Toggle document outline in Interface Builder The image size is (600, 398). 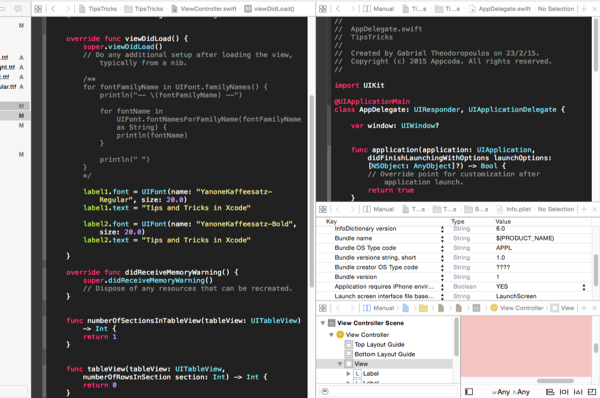469,391
